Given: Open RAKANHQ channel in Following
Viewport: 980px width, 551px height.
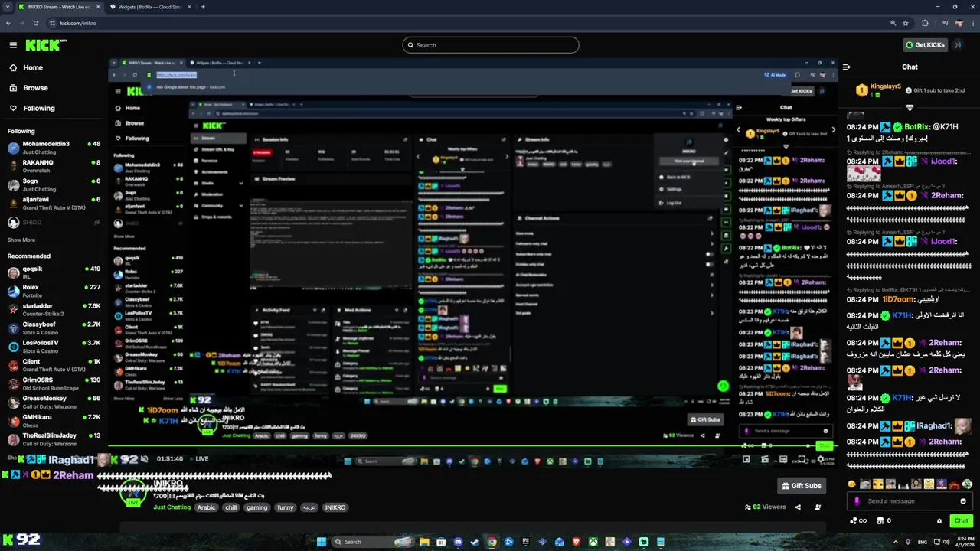Looking at the screenshot, I should (x=54, y=165).
